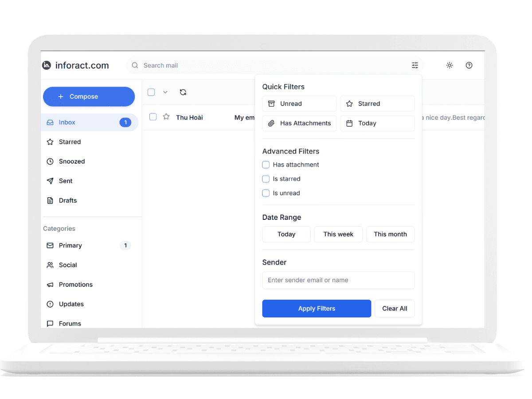Select the Unread quick filter icon
The image size is (532, 399).
(272, 103)
